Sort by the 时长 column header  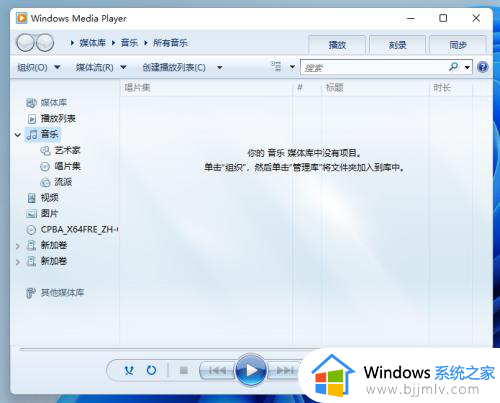point(451,88)
